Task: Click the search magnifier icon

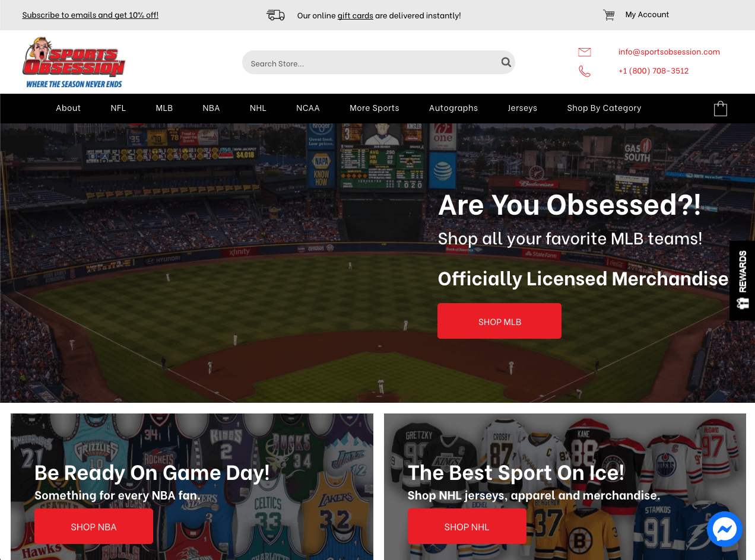Action: (506, 62)
